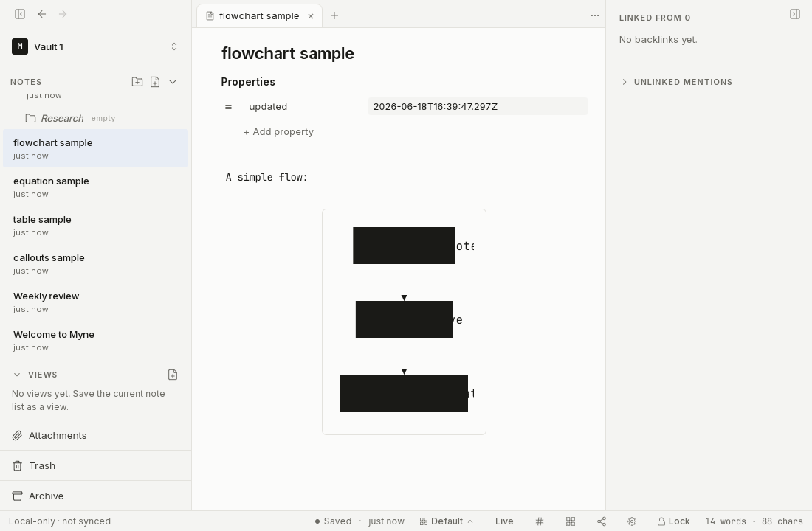Open Attachments
Viewport: 812px width, 531px height.
pyautogui.click(x=95, y=435)
